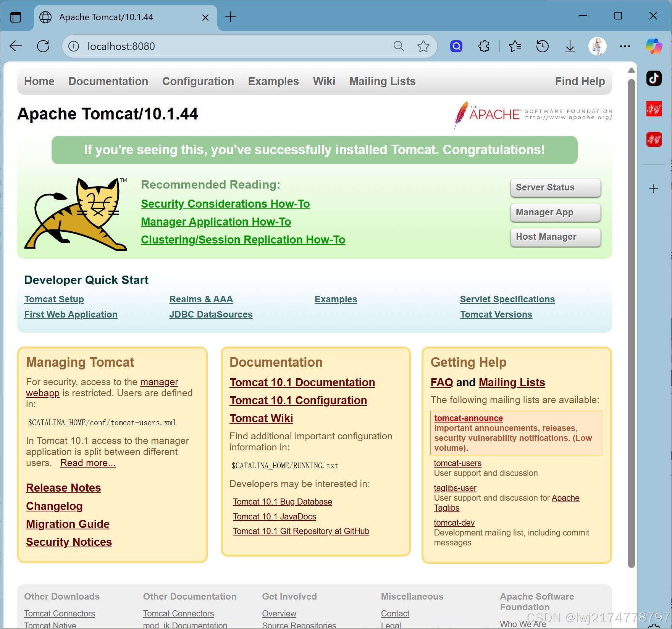The height and width of the screenshot is (629, 672).
Task: Click the Manager App button
Action: pos(556,212)
